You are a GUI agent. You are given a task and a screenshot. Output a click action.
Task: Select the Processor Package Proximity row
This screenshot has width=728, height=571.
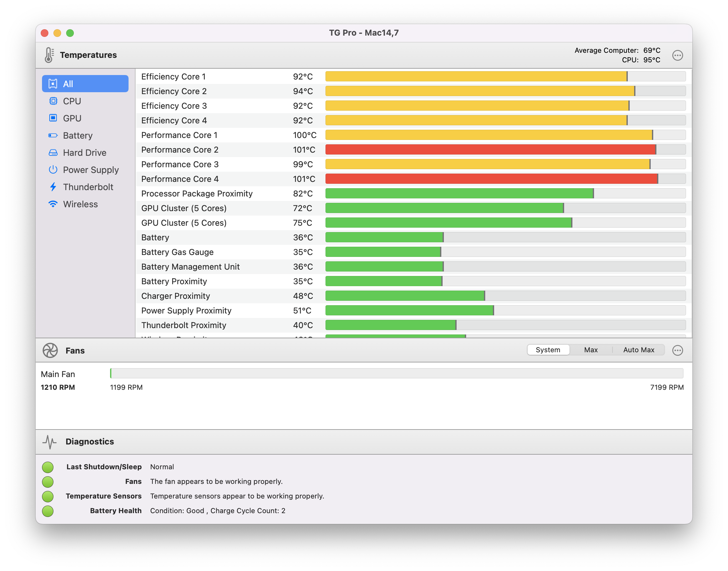[x=413, y=194]
